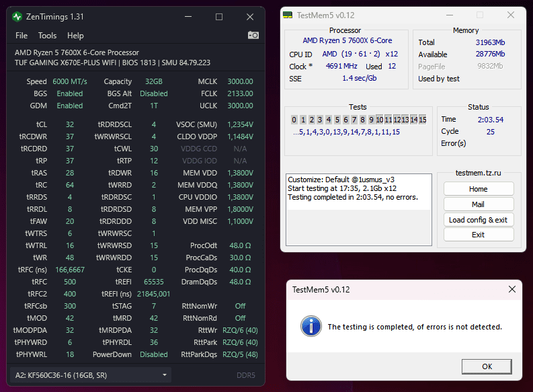Click the testmem.tz.ru label

pos(479,173)
